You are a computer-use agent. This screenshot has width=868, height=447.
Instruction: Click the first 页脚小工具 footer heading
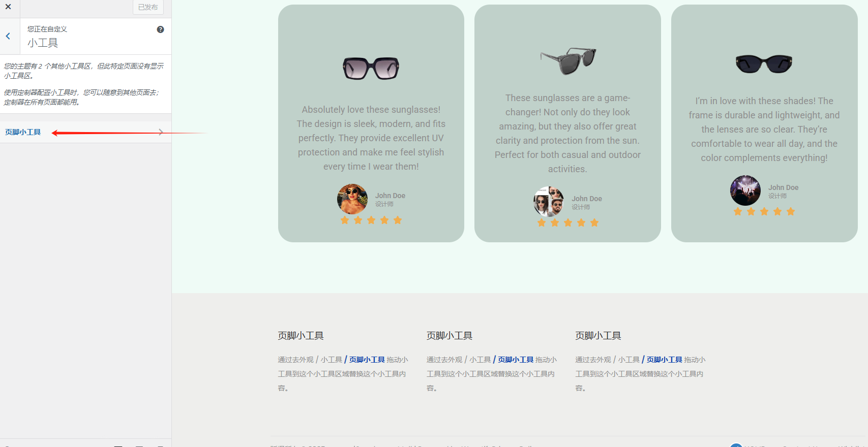pos(301,336)
